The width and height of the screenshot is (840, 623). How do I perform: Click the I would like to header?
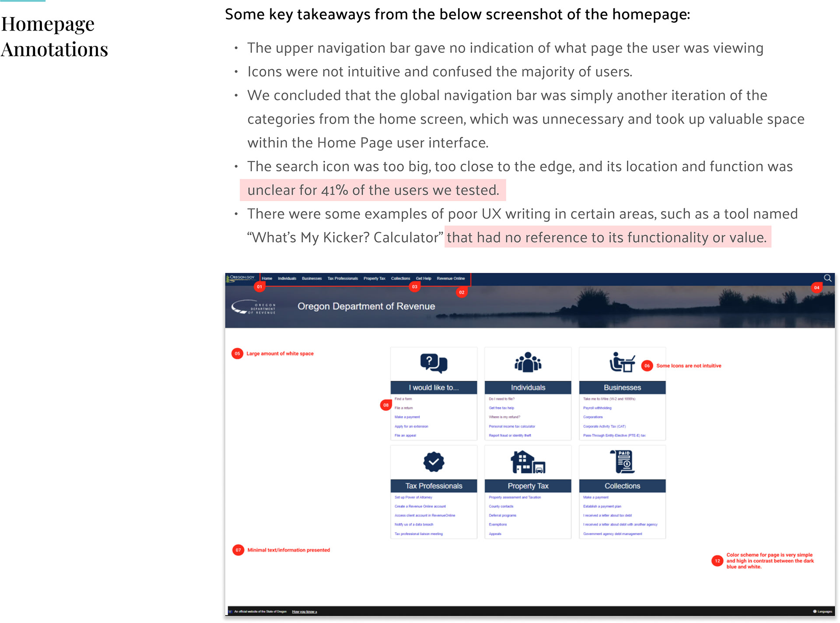pyautogui.click(x=433, y=388)
